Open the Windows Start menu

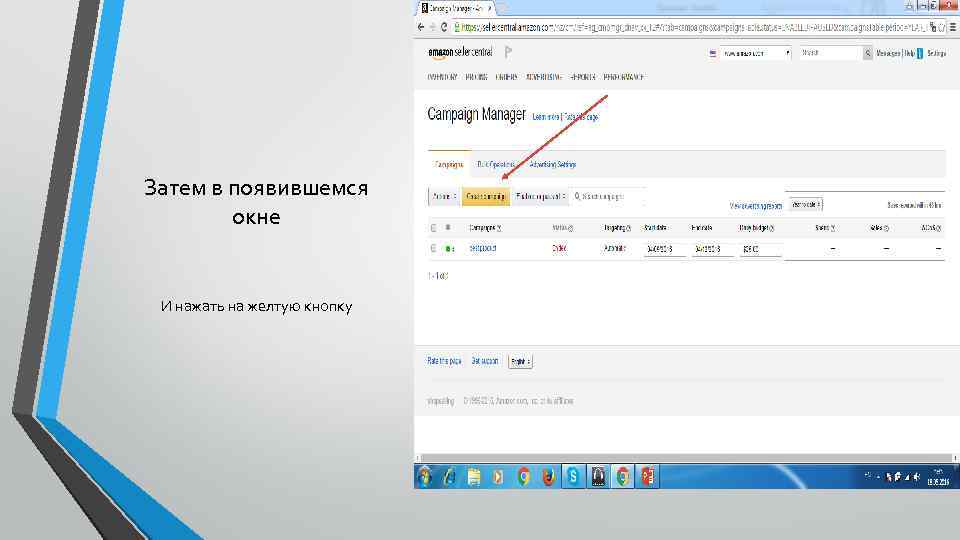tap(424, 476)
